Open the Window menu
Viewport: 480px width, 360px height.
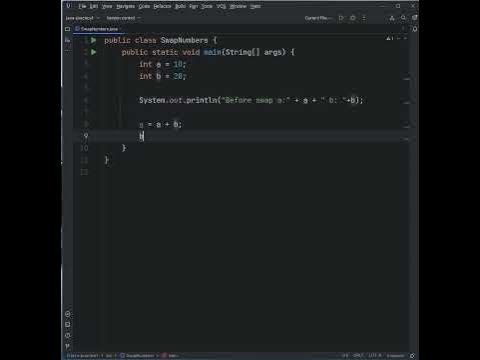click(238, 6)
